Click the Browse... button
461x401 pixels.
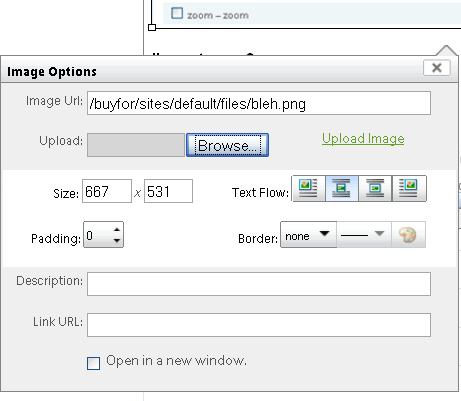coord(228,145)
